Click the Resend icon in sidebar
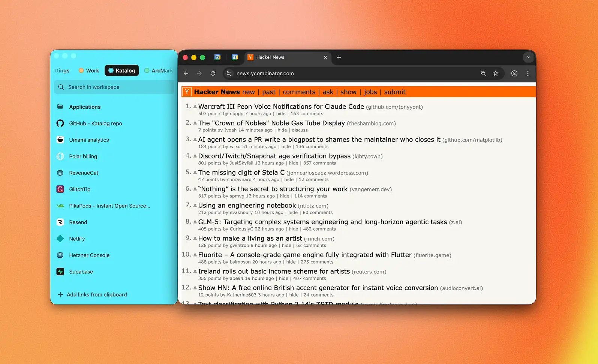 tap(60, 222)
